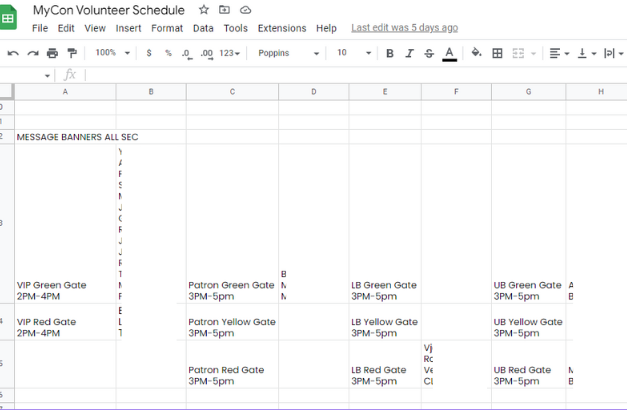Click the Redo icon
The width and height of the screenshot is (627, 410).
pos(32,53)
